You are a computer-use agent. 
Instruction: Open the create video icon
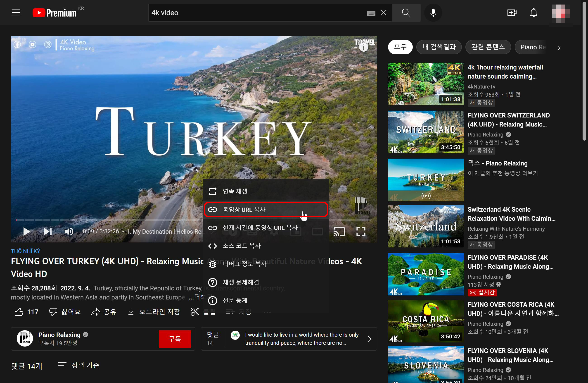512,13
